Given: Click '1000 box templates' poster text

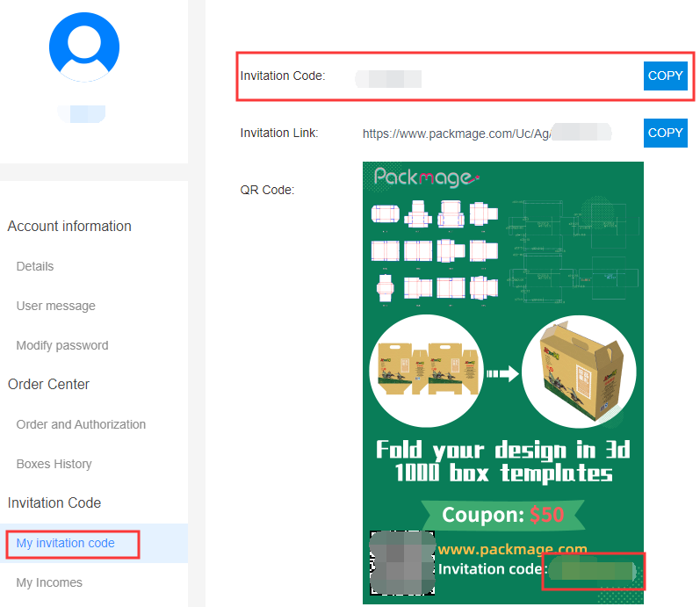Looking at the screenshot, I should (x=503, y=473).
